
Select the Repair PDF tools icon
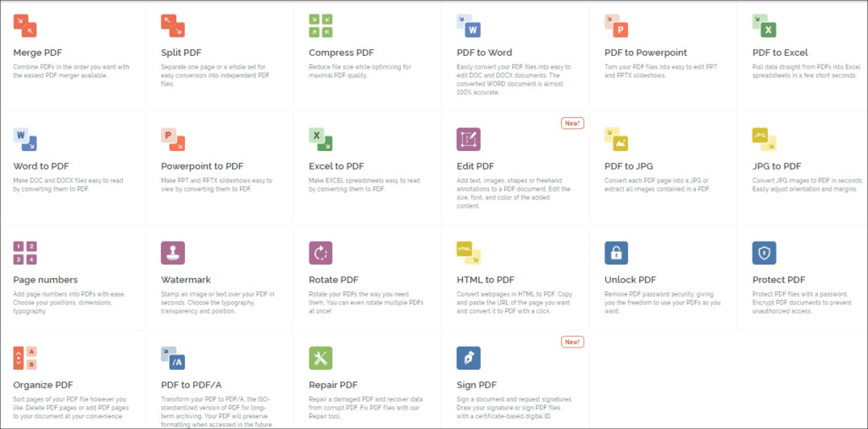[x=320, y=358]
